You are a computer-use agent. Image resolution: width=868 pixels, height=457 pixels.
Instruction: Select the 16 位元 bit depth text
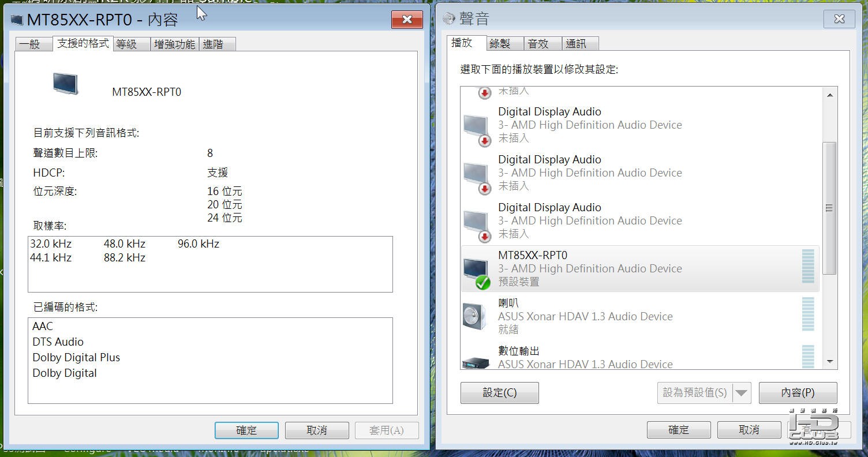tap(225, 192)
